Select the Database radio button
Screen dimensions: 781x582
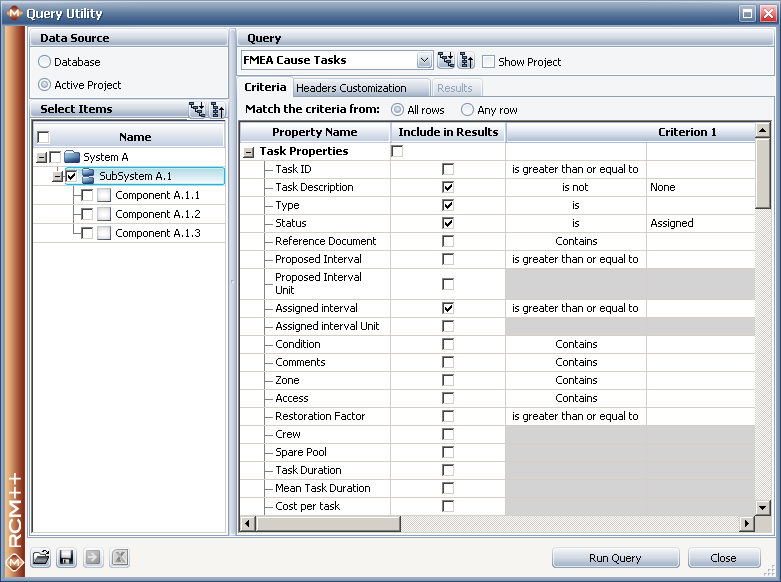point(44,62)
